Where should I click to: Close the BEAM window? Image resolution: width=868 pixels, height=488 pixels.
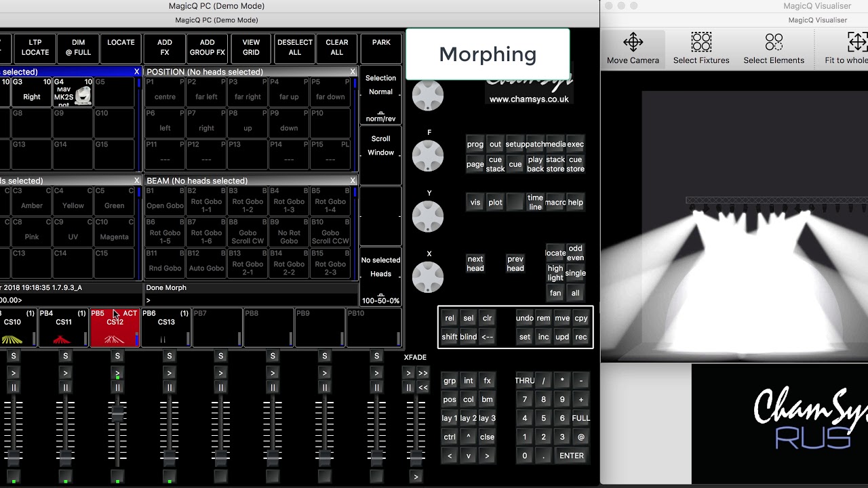pyautogui.click(x=353, y=181)
